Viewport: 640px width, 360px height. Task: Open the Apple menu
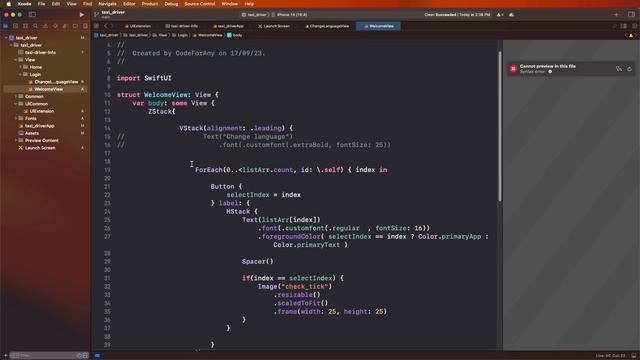click(9, 4)
